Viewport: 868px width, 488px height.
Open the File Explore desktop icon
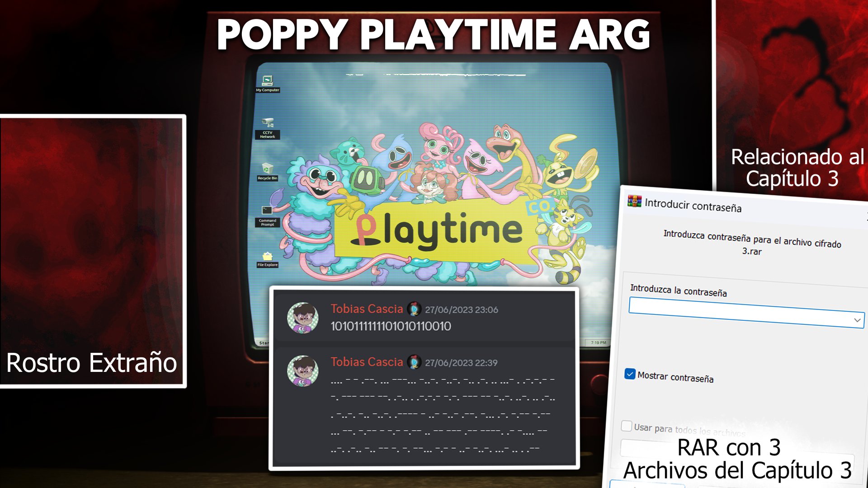(x=267, y=260)
